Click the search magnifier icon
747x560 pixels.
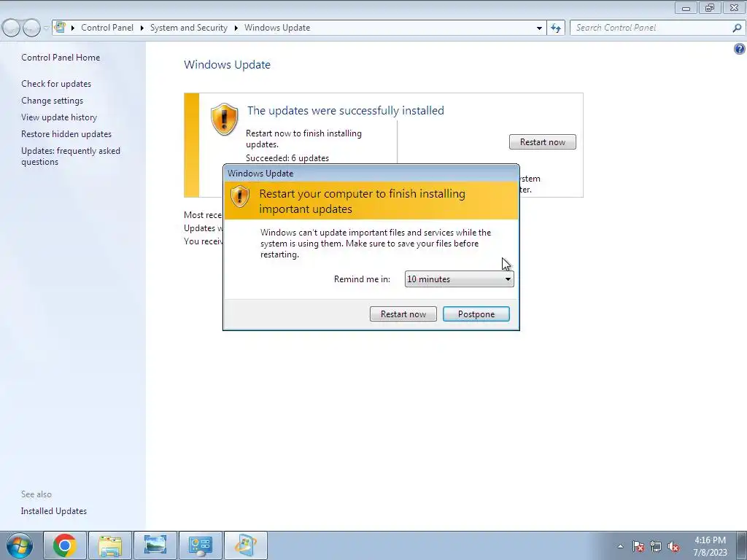click(x=737, y=28)
